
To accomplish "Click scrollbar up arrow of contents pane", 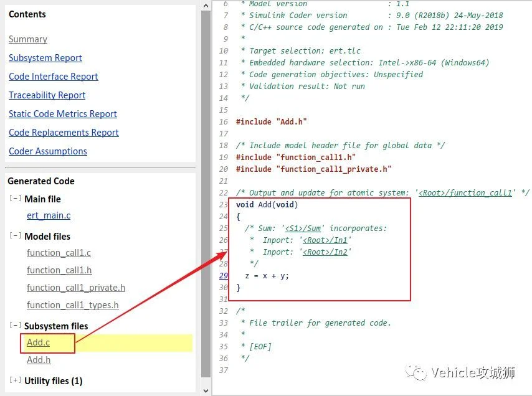I will [x=206, y=6].
